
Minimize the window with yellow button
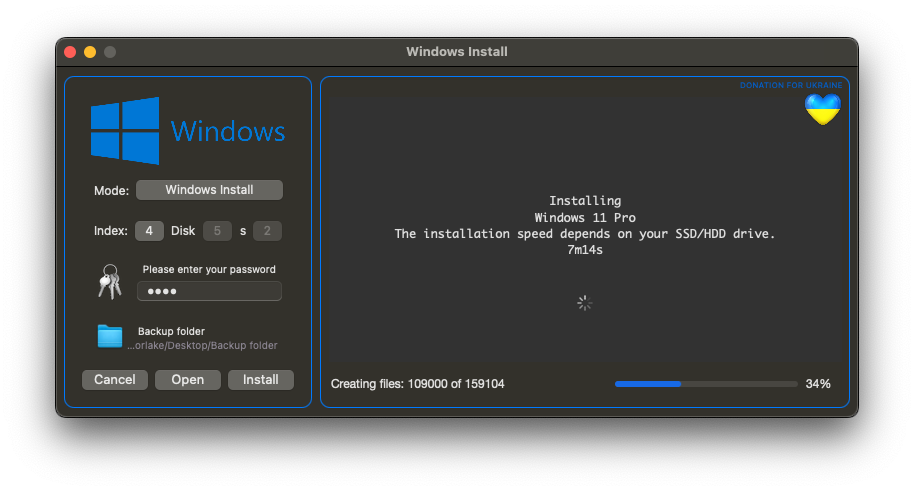coord(90,52)
